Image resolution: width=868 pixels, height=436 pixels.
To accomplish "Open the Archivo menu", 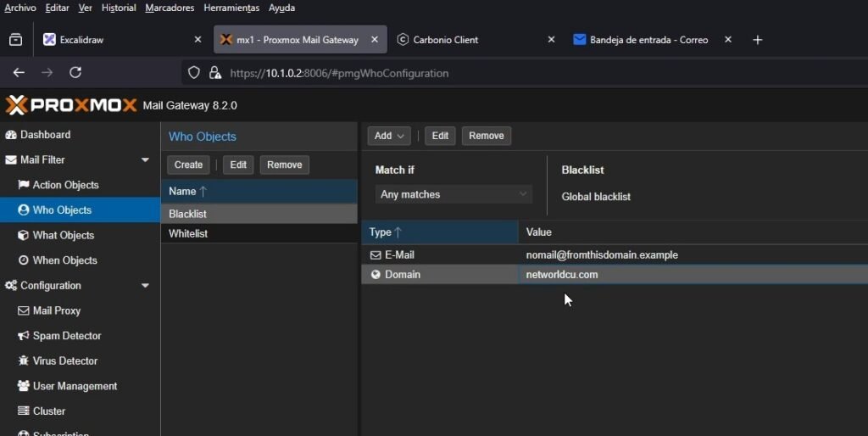I will pos(20,8).
